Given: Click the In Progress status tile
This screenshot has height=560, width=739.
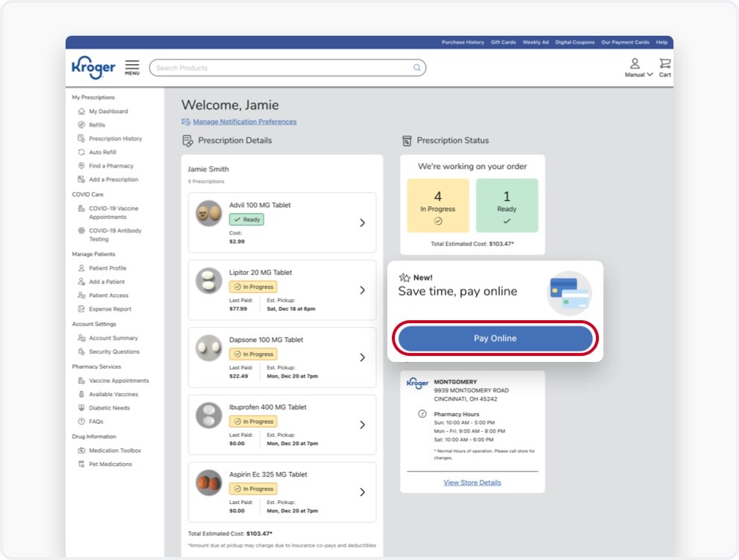Looking at the screenshot, I should (x=438, y=206).
